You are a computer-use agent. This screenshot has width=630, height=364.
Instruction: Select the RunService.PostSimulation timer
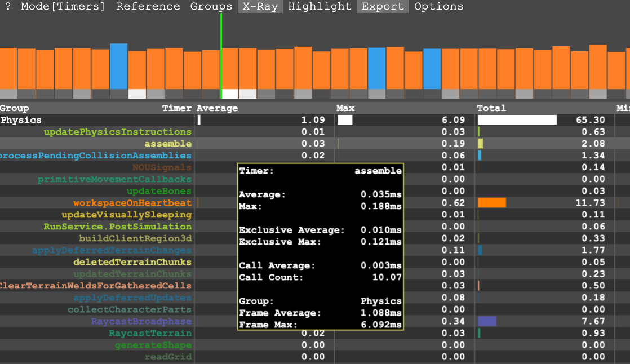click(117, 227)
